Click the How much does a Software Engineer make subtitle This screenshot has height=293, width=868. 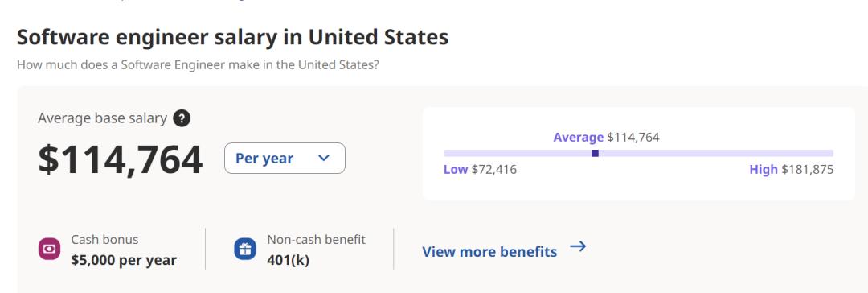(198, 65)
